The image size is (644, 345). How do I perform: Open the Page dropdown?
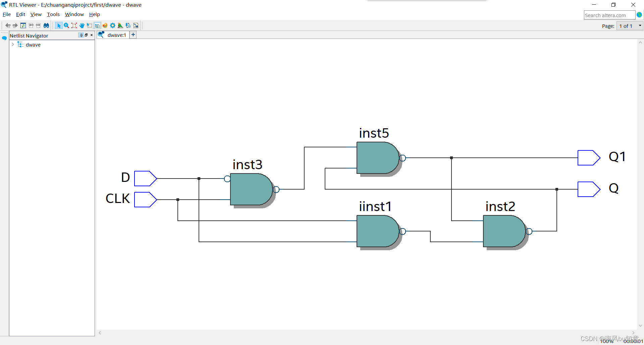click(630, 26)
